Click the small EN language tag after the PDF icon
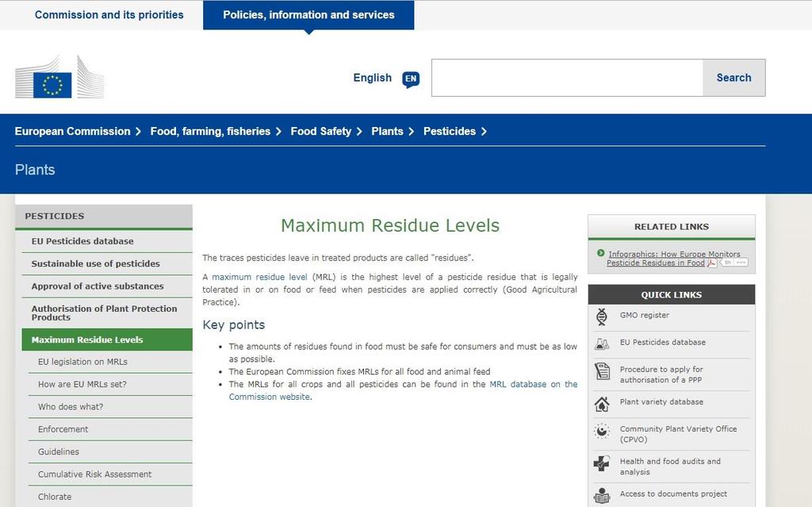 coord(726,263)
